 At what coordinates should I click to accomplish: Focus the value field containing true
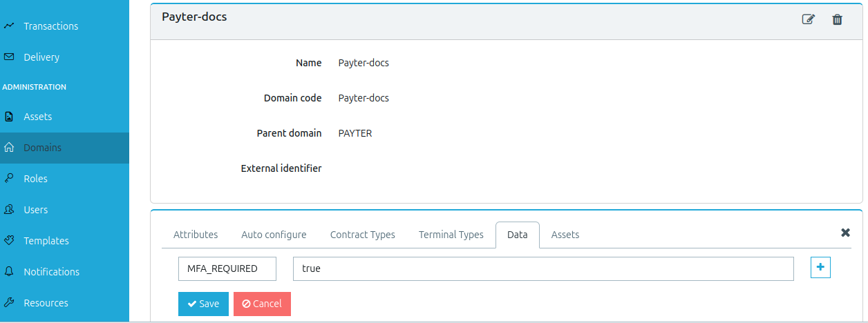coord(543,269)
